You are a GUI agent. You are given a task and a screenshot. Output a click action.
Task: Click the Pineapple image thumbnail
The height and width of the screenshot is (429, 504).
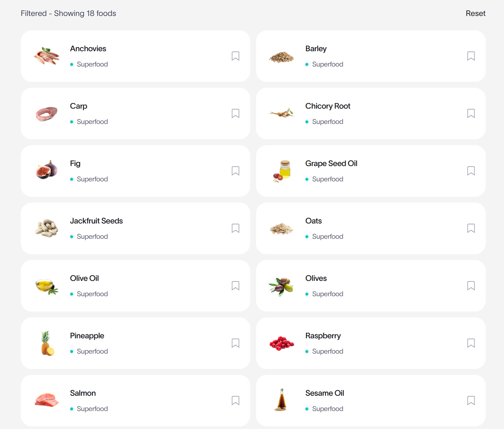(47, 343)
